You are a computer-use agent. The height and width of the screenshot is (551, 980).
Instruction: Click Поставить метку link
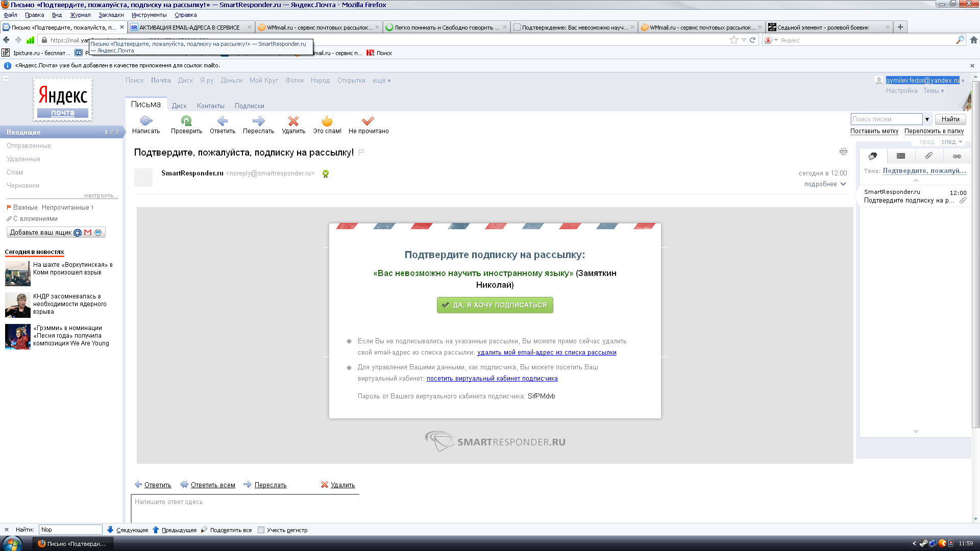pyautogui.click(x=874, y=131)
